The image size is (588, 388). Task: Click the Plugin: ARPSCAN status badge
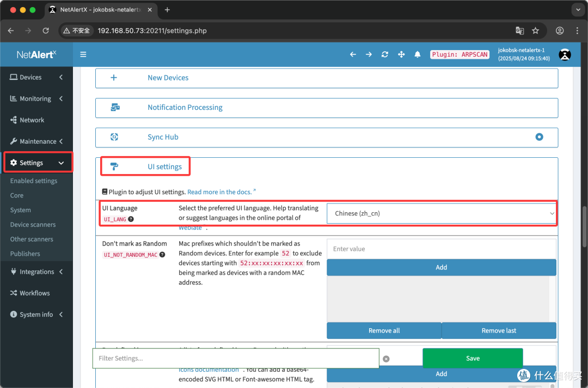[460, 54]
